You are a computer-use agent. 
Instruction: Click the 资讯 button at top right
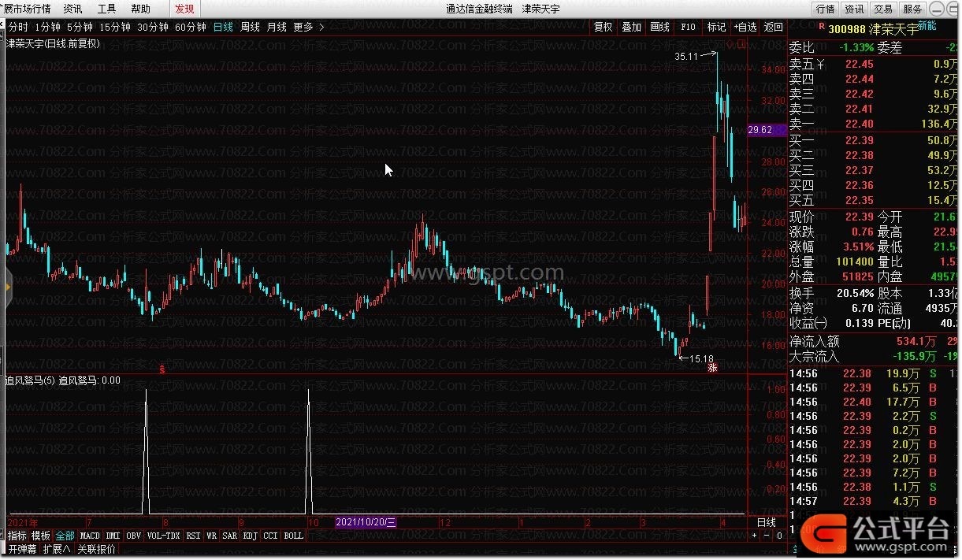854,9
